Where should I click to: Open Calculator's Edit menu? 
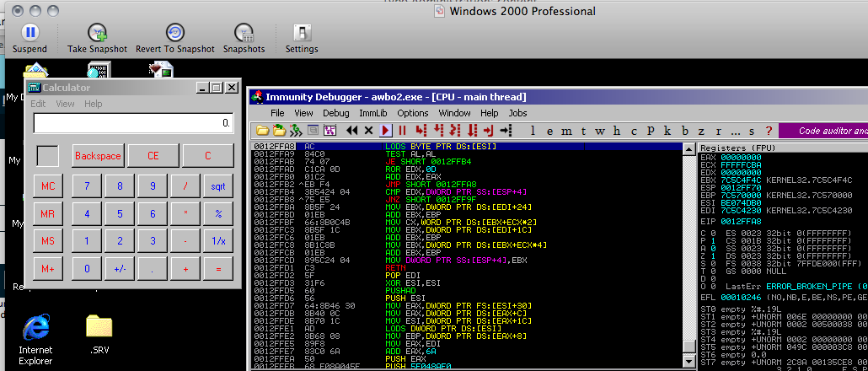point(38,104)
